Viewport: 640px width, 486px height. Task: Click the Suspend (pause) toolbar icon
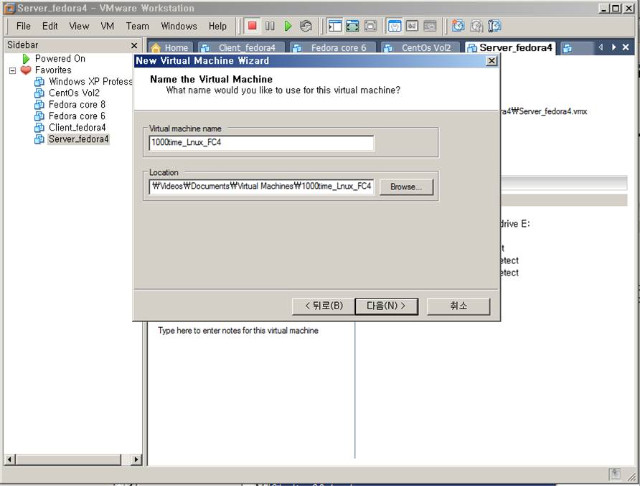[270, 26]
